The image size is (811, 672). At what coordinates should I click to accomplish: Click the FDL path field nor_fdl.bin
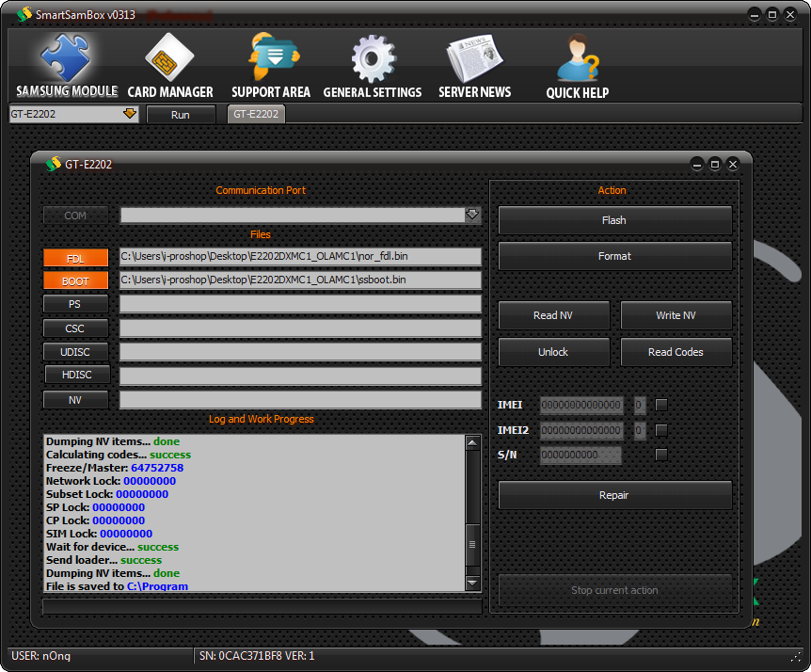click(x=300, y=257)
